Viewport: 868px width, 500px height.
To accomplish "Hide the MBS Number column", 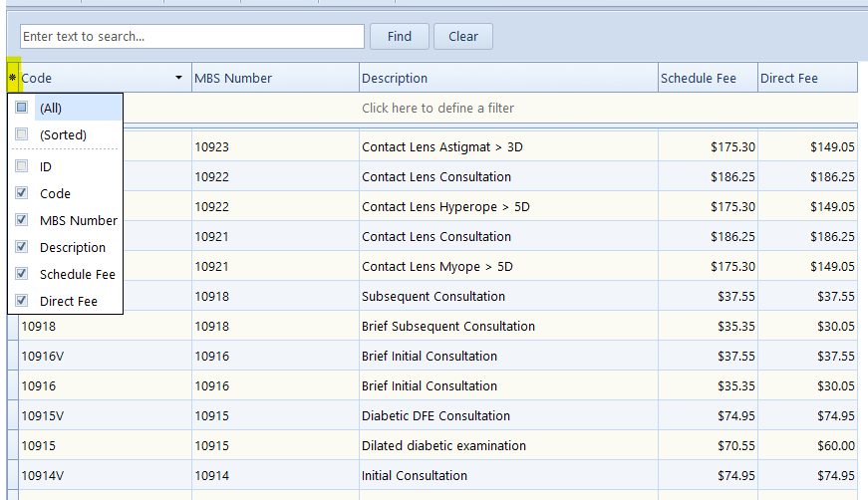I will 22,220.
